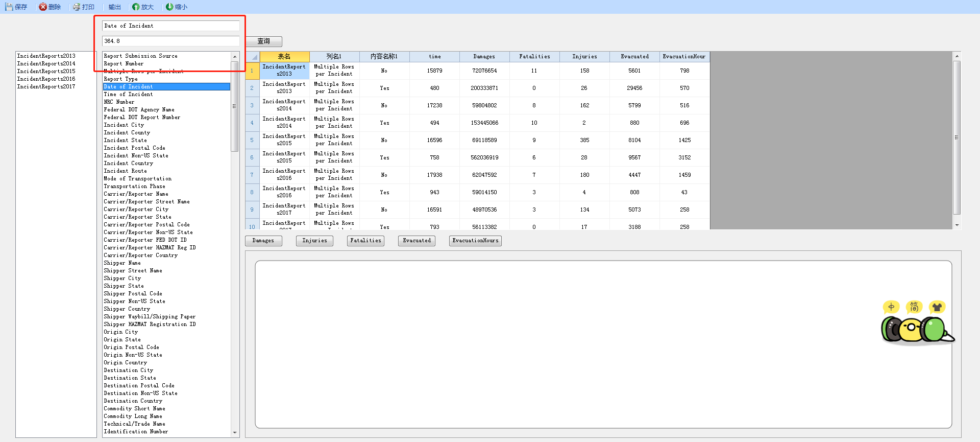Select Federal DOT Agency Name field
This screenshot has width=980, height=442.
coord(166,110)
